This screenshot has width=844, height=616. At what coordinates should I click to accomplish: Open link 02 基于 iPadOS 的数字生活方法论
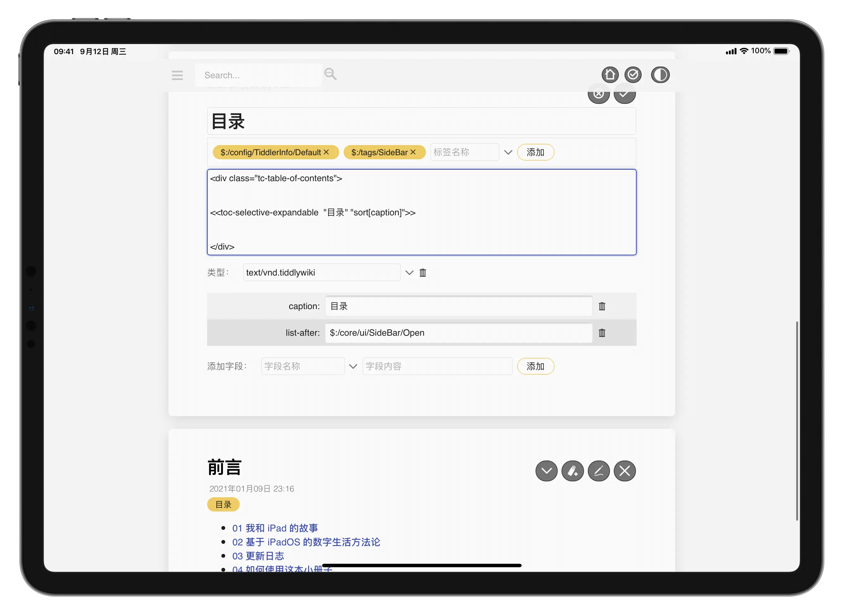306,542
